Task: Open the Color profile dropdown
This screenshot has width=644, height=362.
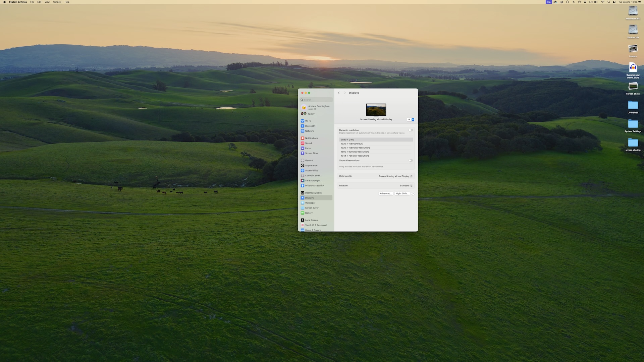Action: (395, 176)
